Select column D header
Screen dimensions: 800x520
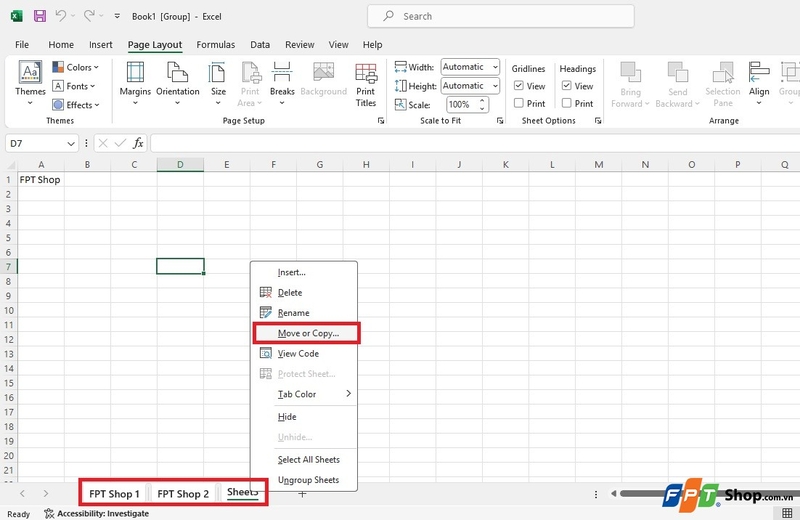click(x=180, y=165)
